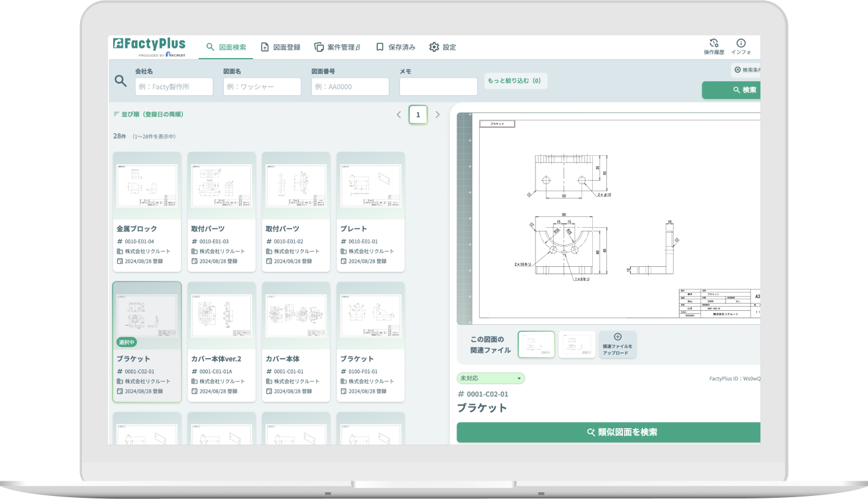Screen dimensions: 868x499
Task: Open the カバー本体ver.2 drawing thumbnail
Action: pos(222,316)
